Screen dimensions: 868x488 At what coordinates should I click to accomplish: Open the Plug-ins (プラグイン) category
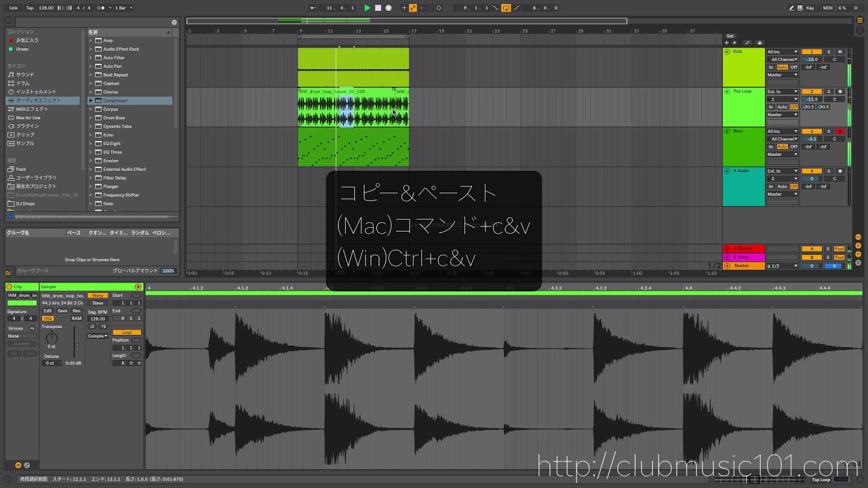[27, 126]
